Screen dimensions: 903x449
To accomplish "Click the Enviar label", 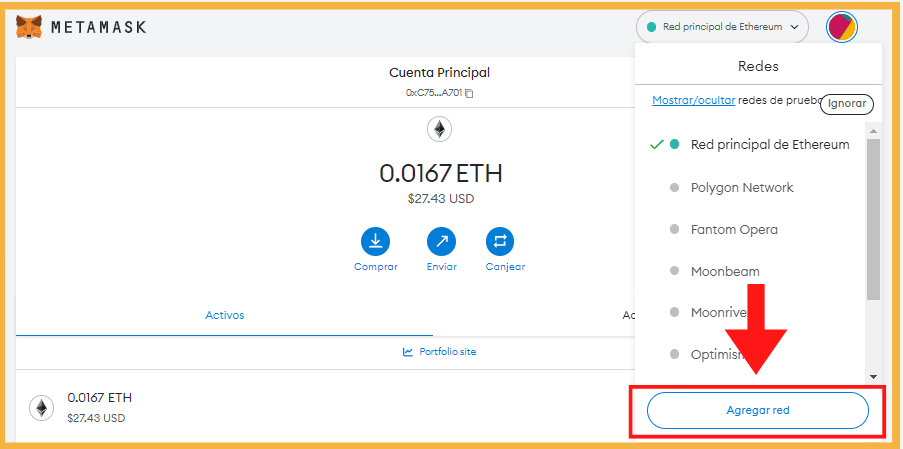I will click(x=442, y=267).
